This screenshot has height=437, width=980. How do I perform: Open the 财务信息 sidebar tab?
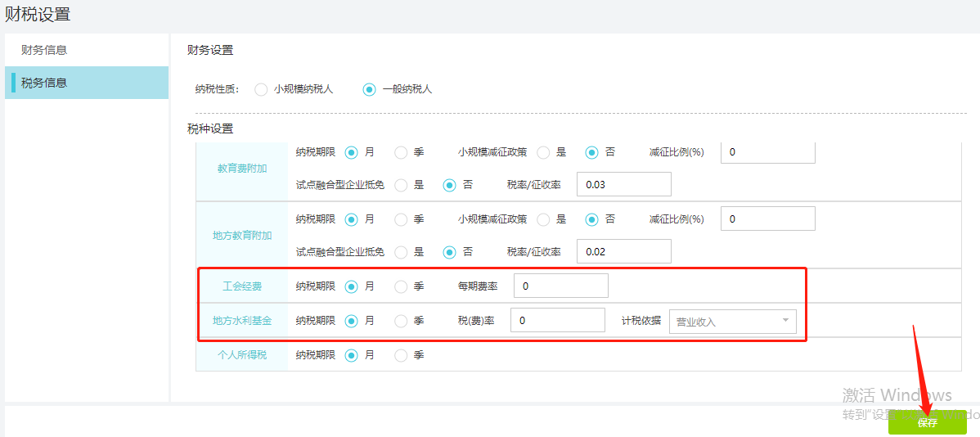[x=44, y=50]
